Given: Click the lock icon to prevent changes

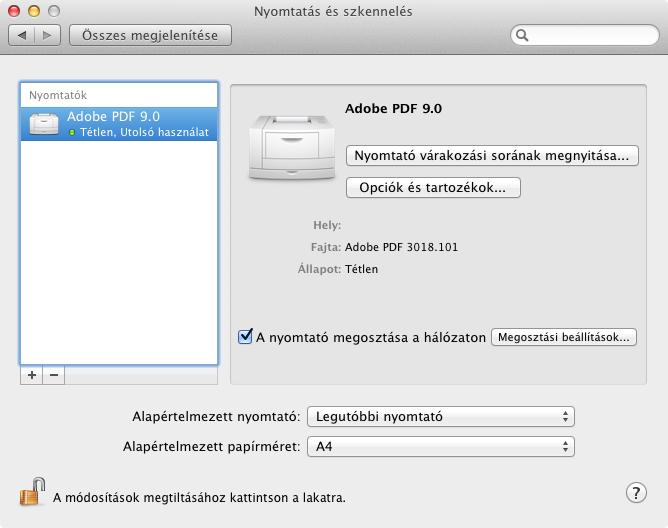Looking at the screenshot, I should pyautogui.click(x=33, y=492).
